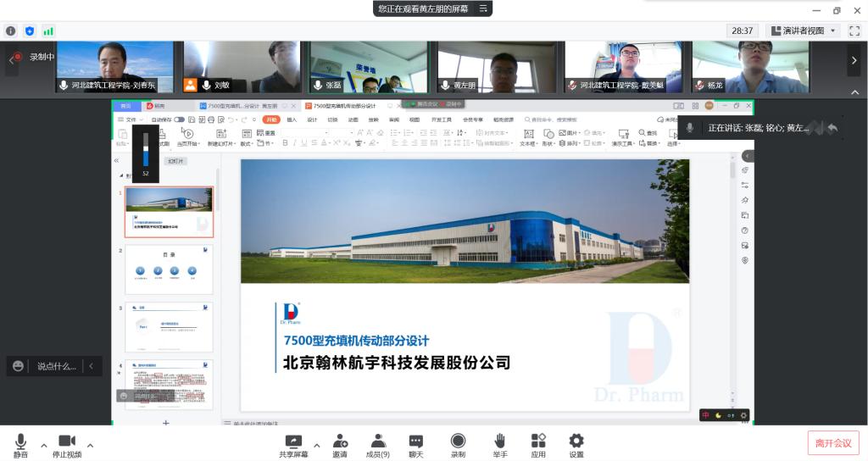Image resolution: width=868 pixels, height=461 pixels.
Task: Open the meeting info icon
Action: (11, 31)
